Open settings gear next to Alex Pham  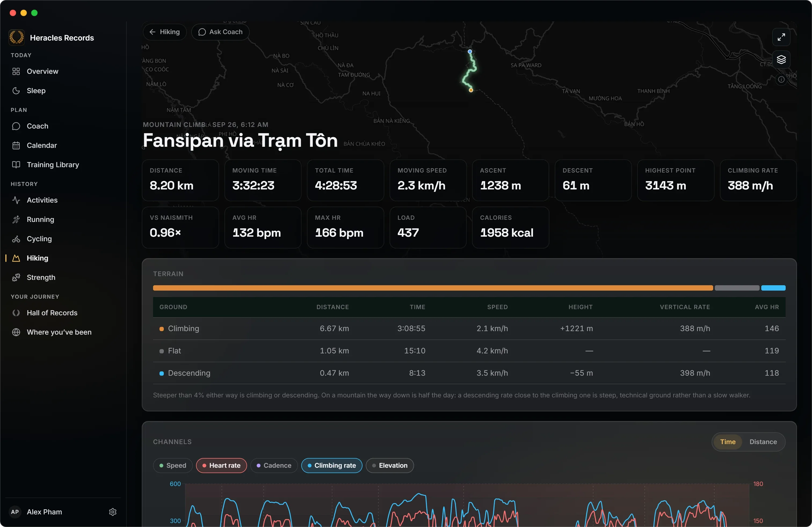coord(113,512)
